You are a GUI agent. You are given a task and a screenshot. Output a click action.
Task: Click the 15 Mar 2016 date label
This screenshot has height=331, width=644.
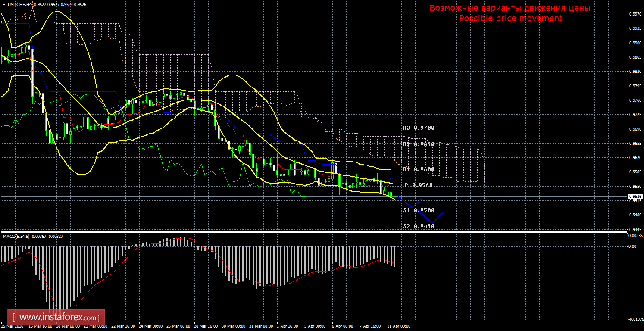coord(12,326)
